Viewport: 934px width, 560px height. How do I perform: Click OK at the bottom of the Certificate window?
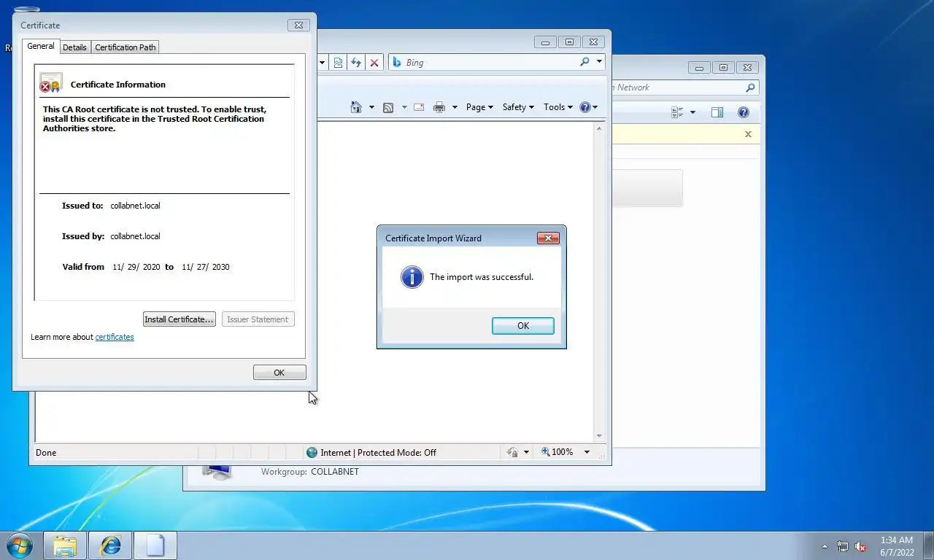279,373
